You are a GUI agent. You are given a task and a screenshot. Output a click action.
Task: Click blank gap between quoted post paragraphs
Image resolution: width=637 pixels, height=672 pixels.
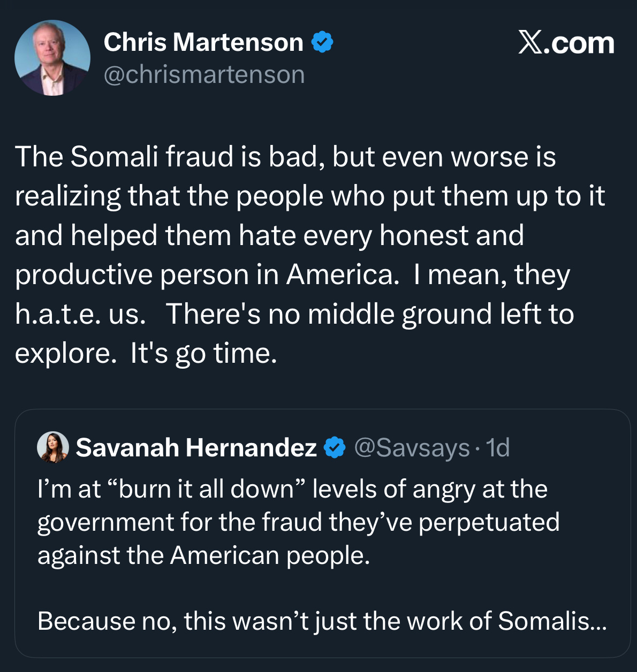point(321,589)
